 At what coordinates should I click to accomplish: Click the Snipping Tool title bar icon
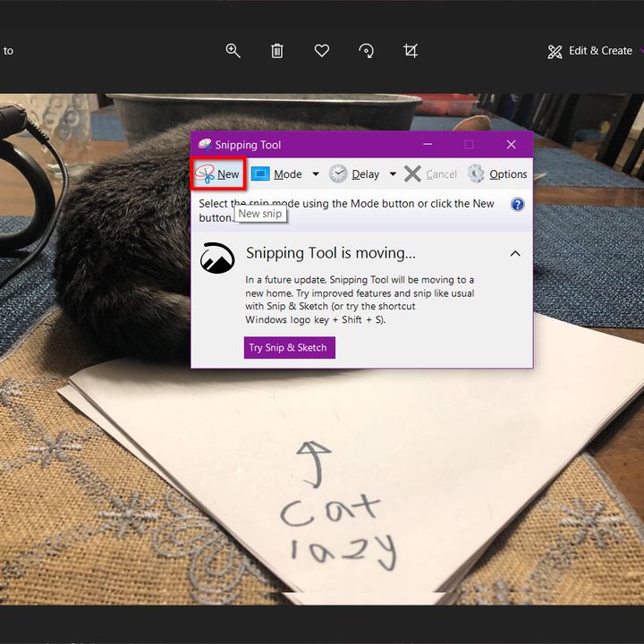click(x=205, y=144)
